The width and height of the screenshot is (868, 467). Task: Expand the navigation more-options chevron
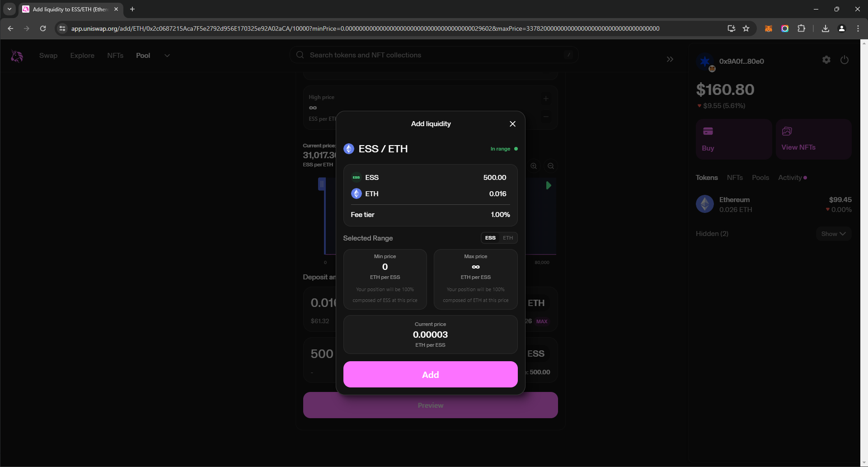pyautogui.click(x=167, y=56)
